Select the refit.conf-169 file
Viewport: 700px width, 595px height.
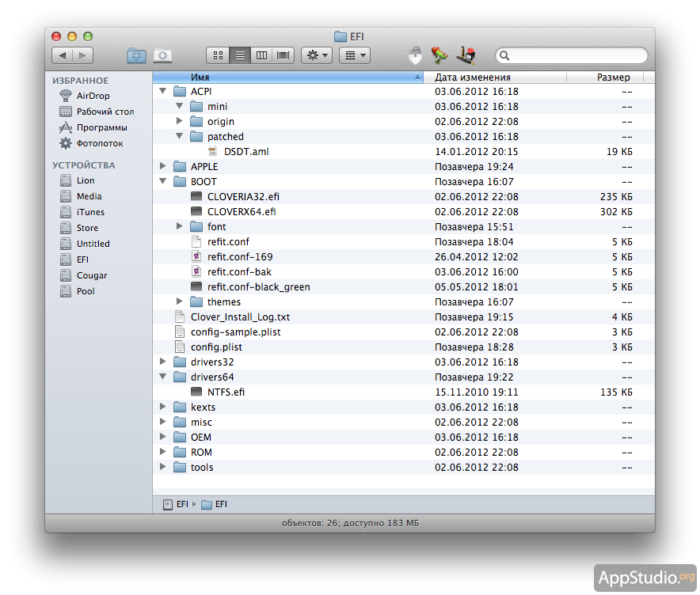(404, 257)
